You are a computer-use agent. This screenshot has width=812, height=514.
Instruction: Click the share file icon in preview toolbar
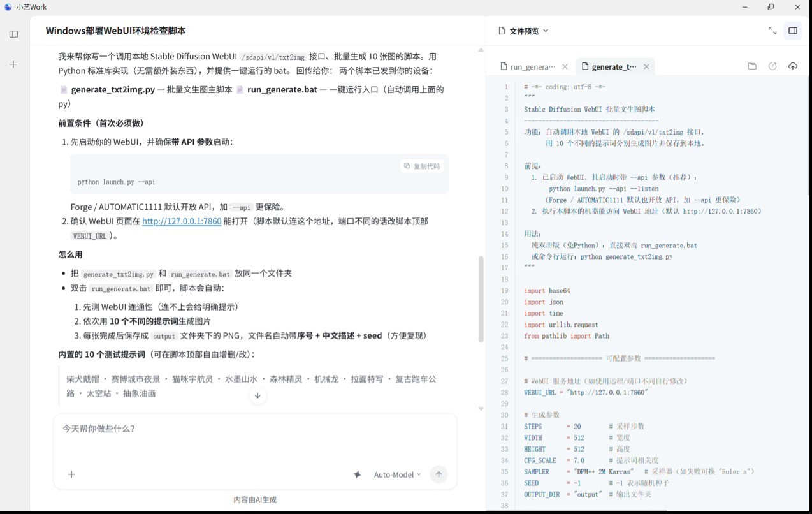772,66
